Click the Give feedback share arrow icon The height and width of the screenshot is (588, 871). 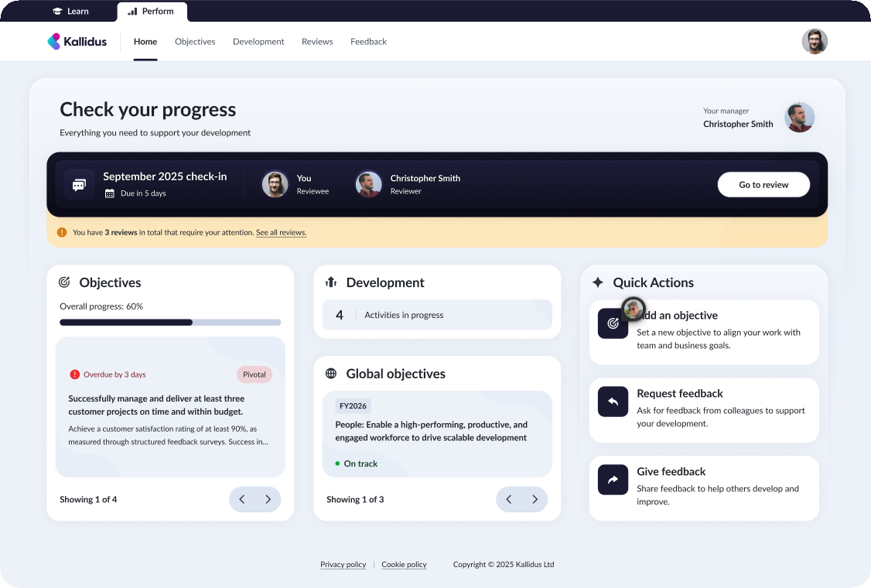(613, 480)
